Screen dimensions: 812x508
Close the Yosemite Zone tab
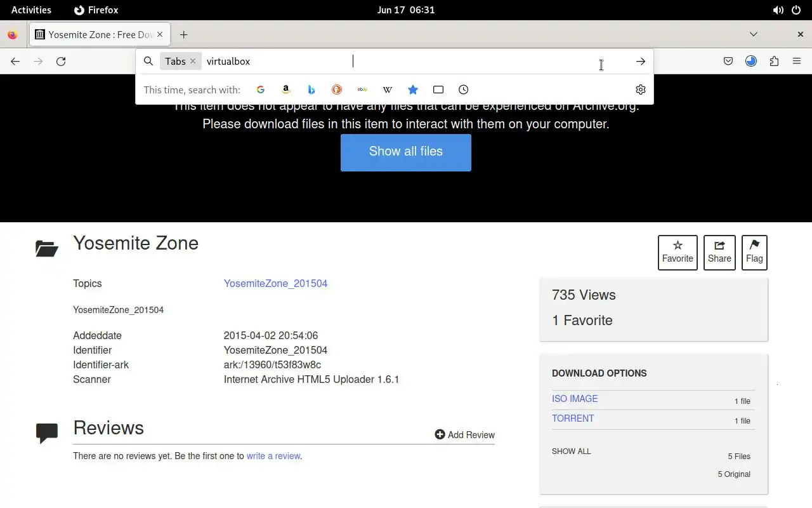pyautogui.click(x=160, y=34)
